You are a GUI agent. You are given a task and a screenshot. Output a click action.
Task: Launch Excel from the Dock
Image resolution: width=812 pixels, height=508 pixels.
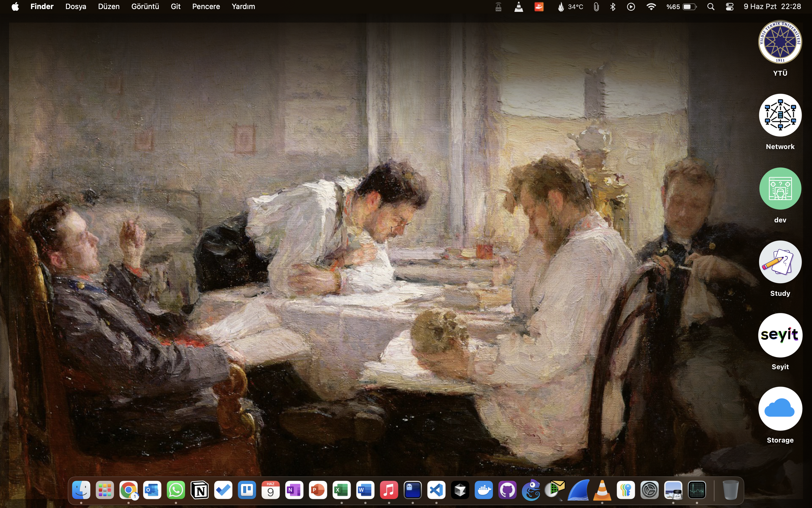coord(342,490)
